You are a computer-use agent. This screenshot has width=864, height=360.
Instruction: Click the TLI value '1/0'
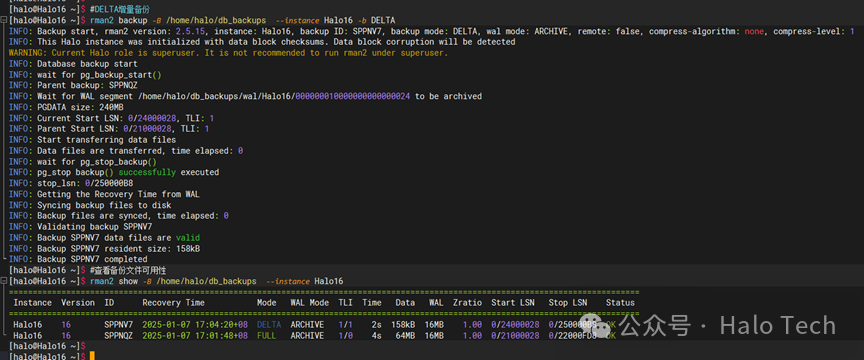click(x=345, y=335)
